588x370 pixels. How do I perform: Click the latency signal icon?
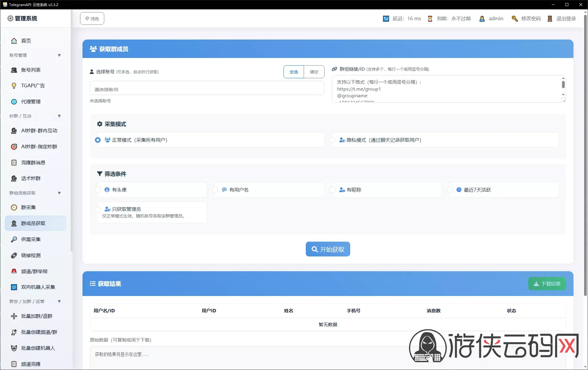click(x=386, y=19)
